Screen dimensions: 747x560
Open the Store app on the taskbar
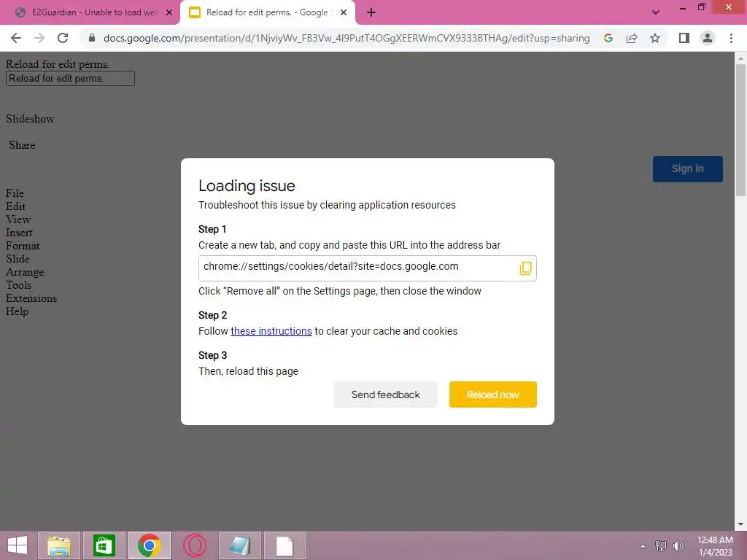[x=104, y=545]
